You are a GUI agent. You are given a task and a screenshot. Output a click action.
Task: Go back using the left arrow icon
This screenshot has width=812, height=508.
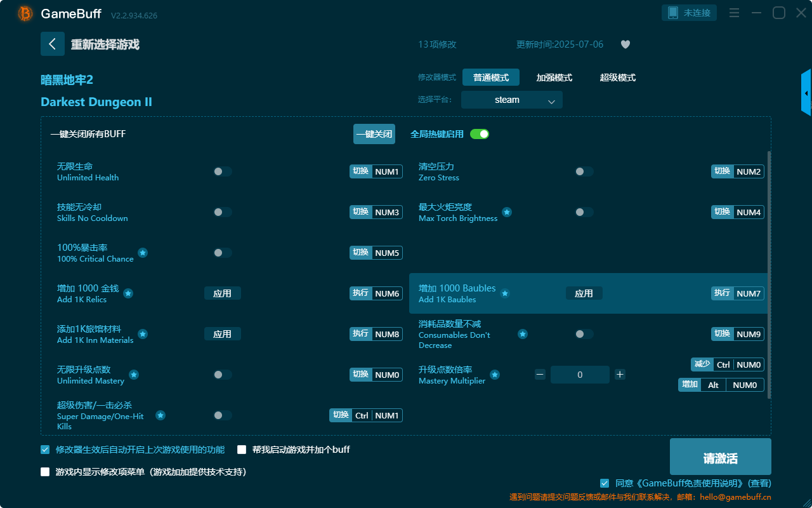[x=53, y=44]
